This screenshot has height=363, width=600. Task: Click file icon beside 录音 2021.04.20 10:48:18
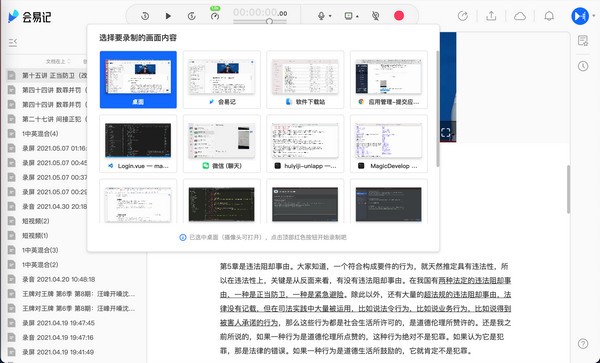(12, 279)
